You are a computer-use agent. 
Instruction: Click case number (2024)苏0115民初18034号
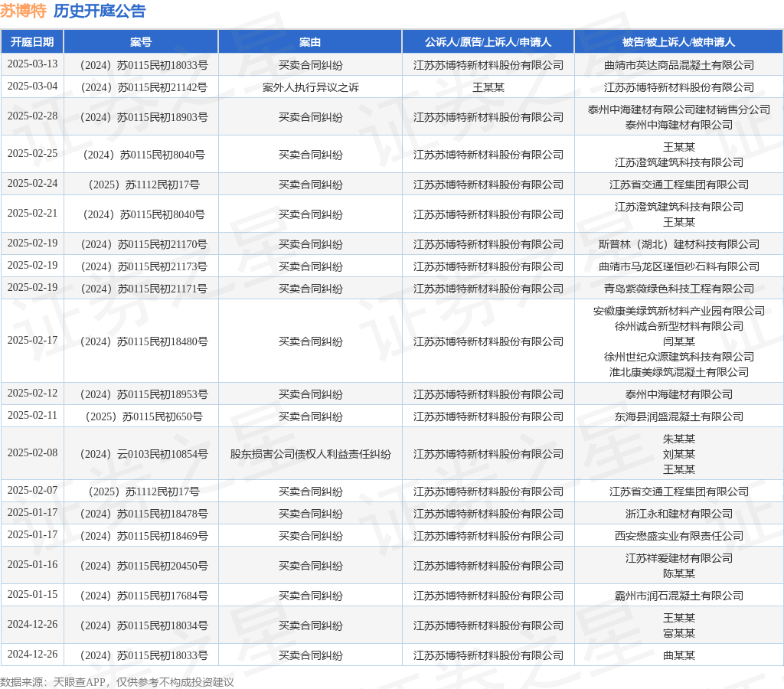point(143,625)
